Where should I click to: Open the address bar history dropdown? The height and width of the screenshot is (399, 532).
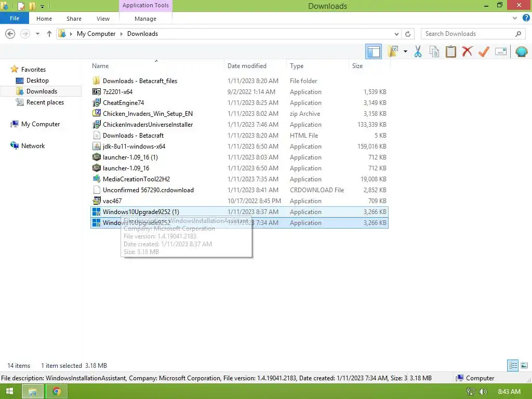396,34
